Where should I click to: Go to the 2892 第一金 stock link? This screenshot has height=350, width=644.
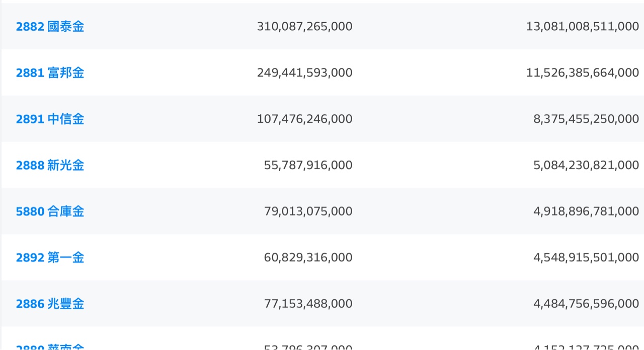(50, 258)
